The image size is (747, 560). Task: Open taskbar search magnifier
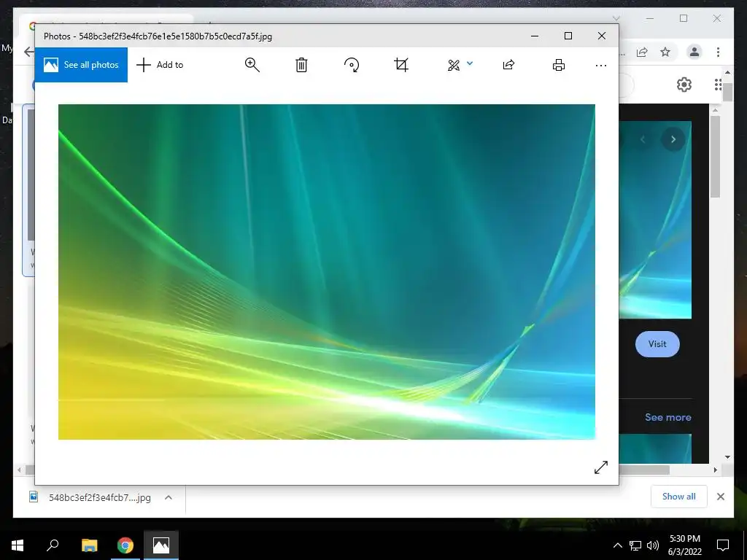(x=53, y=545)
